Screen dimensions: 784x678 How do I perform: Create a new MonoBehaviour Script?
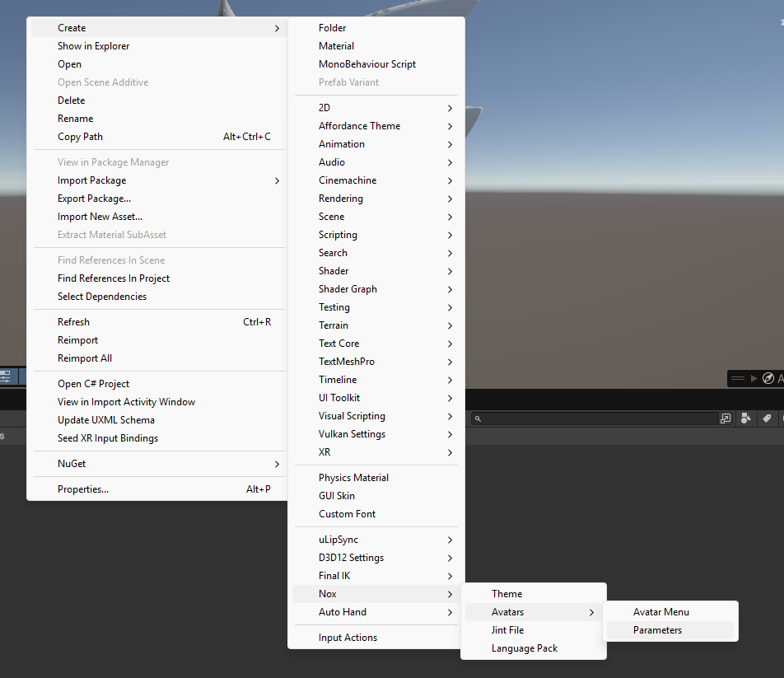[366, 64]
